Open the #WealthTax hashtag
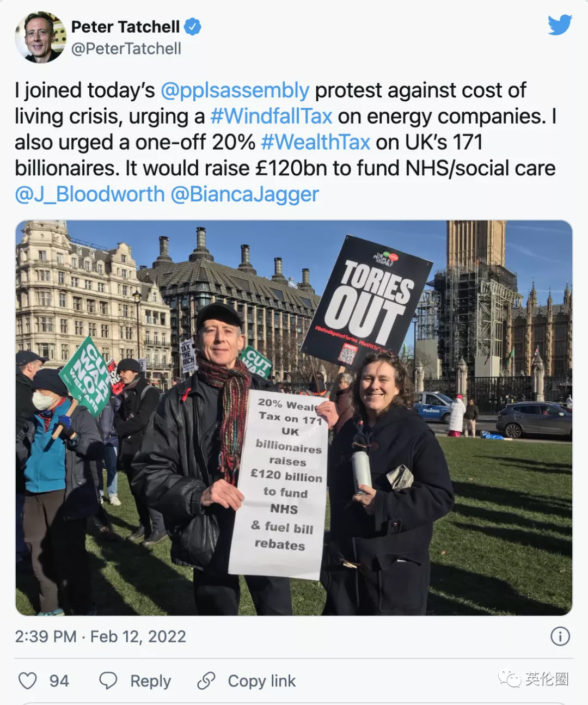This screenshot has width=588, height=705. [316, 142]
